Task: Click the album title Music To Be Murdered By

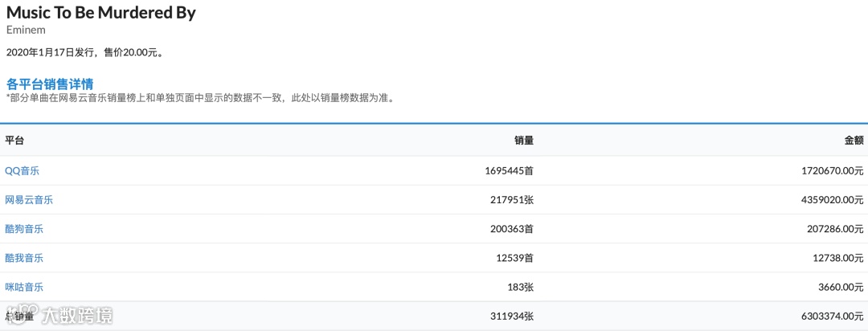Action: pos(101,13)
